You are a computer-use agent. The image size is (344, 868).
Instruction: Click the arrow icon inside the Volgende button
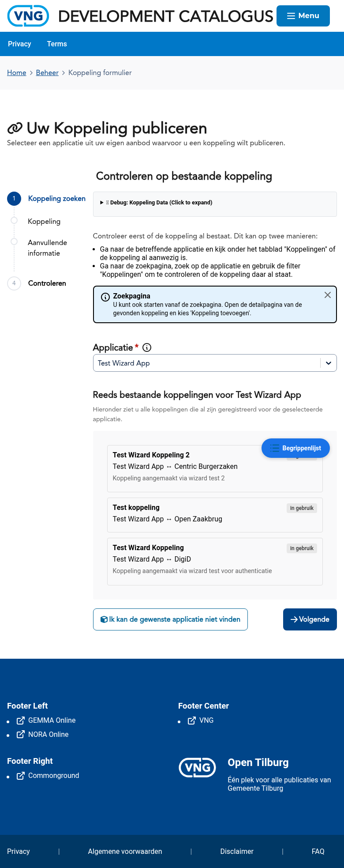point(294,619)
